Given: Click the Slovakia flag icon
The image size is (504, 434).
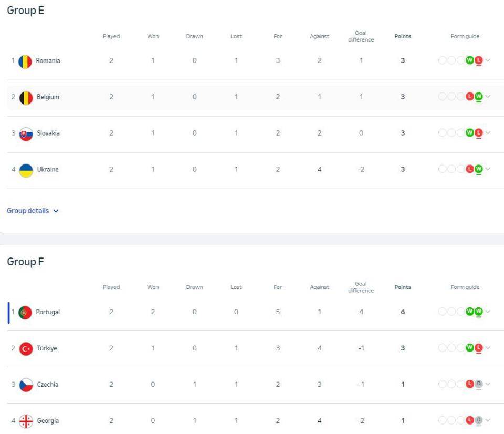Looking at the screenshot, I should click(x=26, y=134).
